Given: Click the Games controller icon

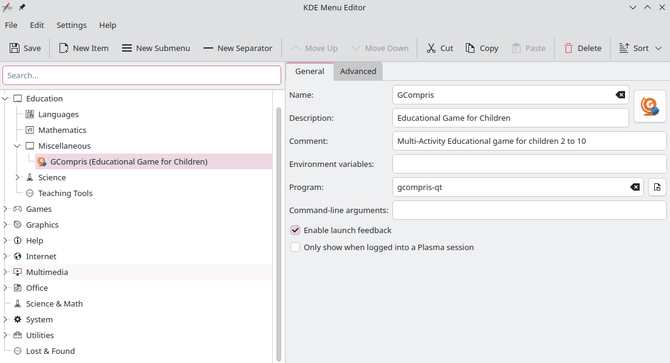Looking at the screenshot, I should (x=18, y=209).
